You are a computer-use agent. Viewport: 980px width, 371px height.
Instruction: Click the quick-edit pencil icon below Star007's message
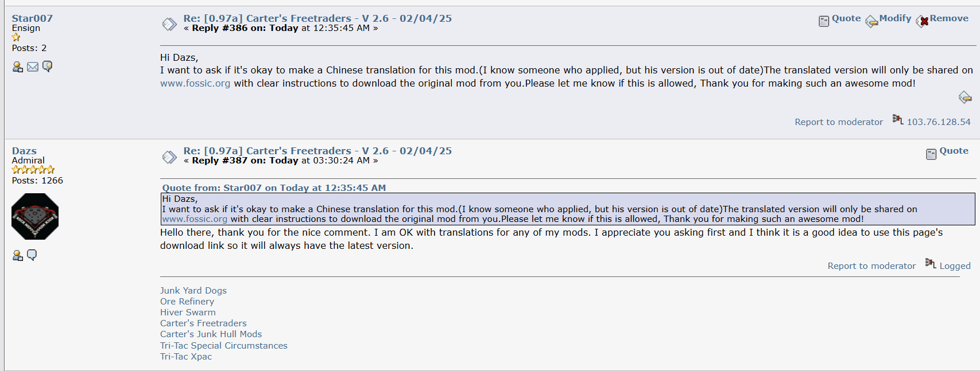click(964, 97)
